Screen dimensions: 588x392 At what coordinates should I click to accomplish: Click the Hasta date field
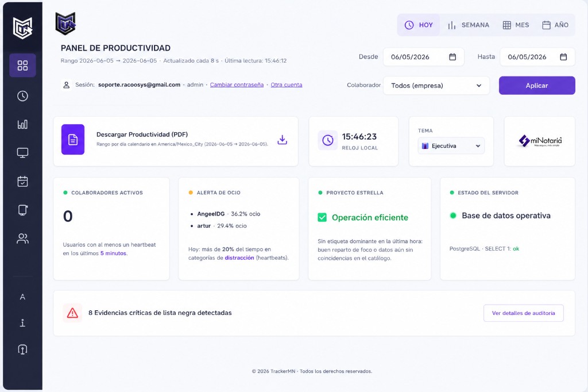537,57
